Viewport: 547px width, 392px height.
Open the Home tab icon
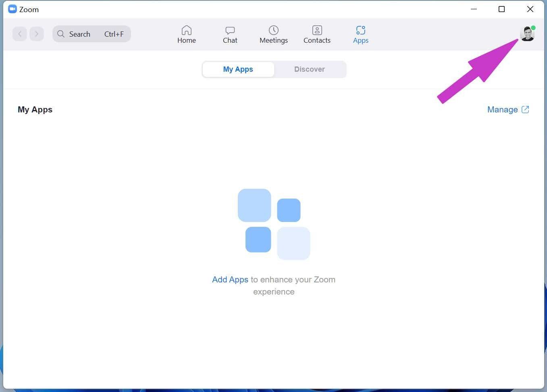click(186, 30)
